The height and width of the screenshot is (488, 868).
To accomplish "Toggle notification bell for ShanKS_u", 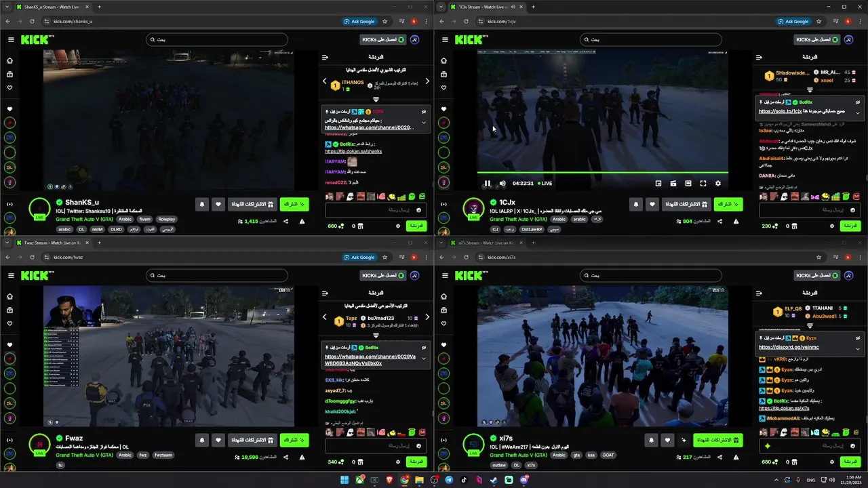I will coord(202,204).
